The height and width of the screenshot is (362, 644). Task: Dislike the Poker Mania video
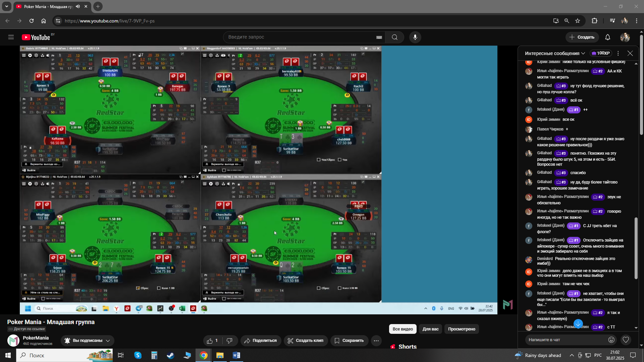230,341
